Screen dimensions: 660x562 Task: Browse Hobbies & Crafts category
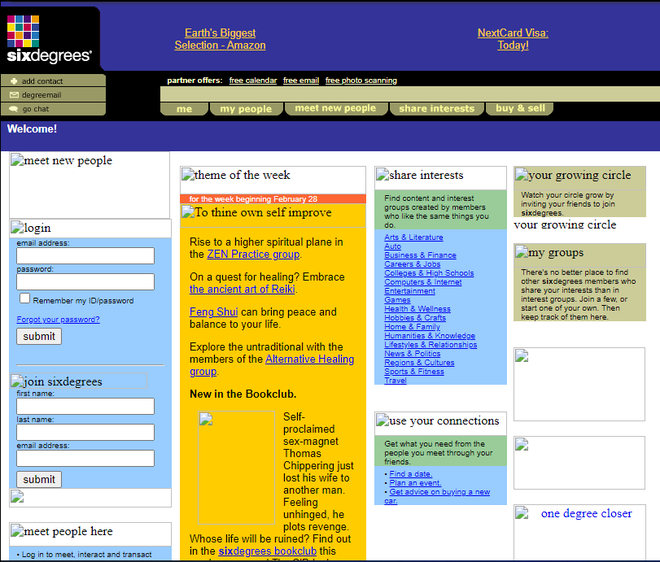click(415, 318)
